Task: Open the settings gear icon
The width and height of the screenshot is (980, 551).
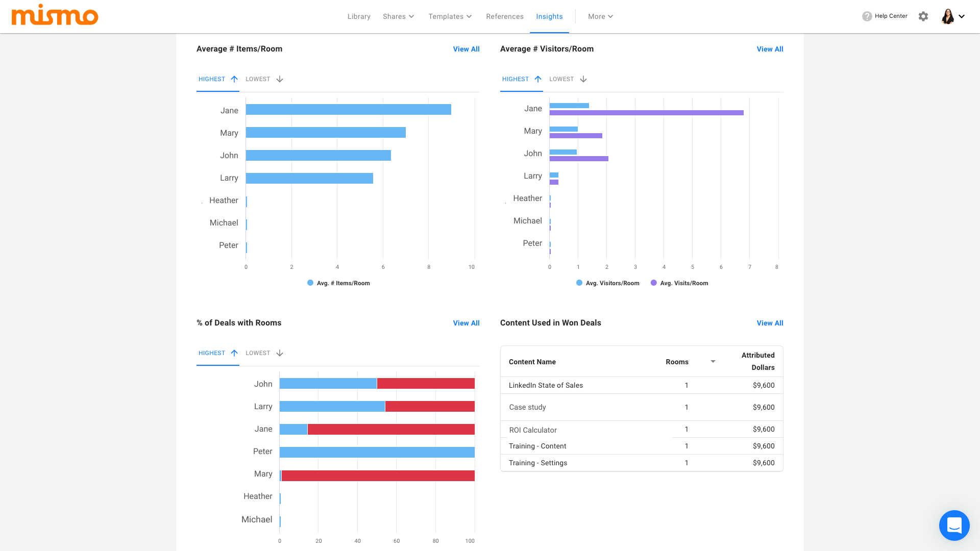Action: (x=923, y=16)
